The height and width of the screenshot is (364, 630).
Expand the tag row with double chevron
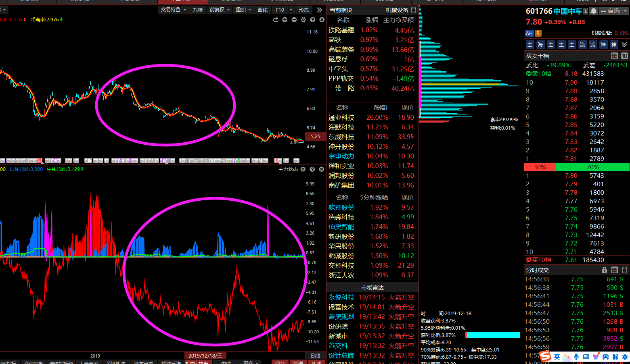tap(624, 45)
